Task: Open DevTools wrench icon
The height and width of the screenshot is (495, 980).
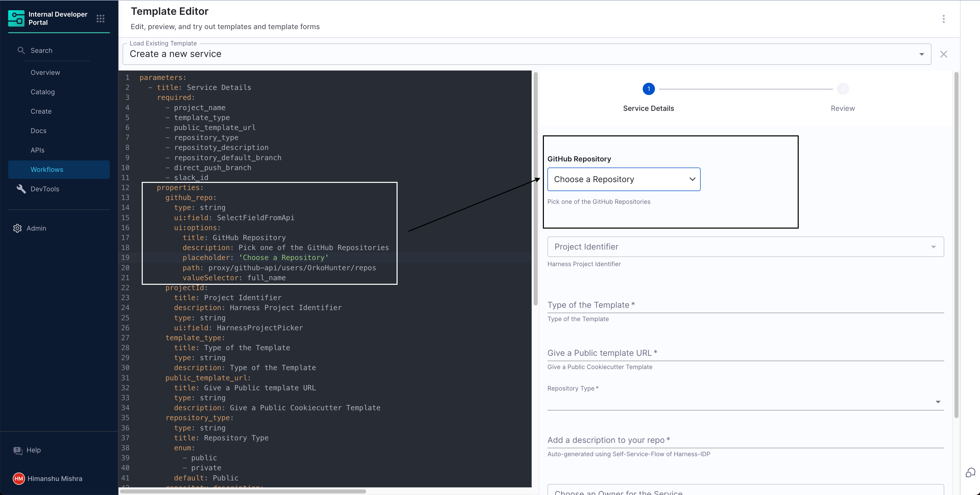Action: (21, 189)
